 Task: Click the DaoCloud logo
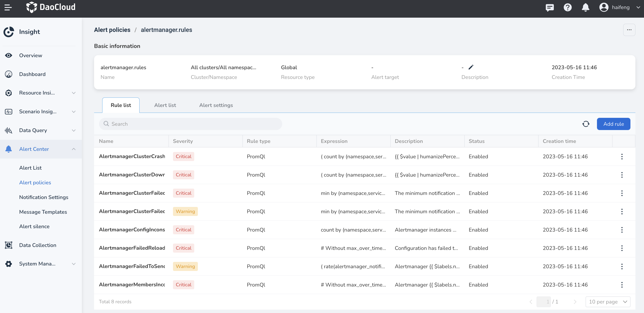tap(51, 7)
